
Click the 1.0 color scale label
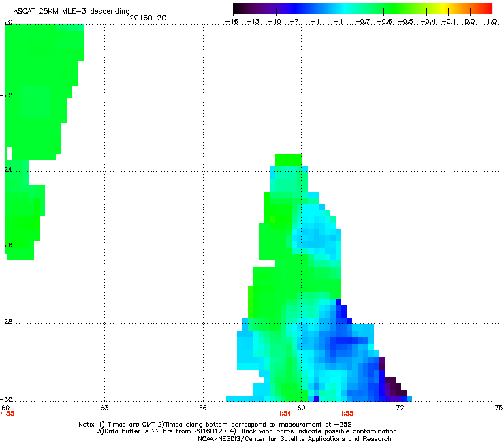[492, 22]
